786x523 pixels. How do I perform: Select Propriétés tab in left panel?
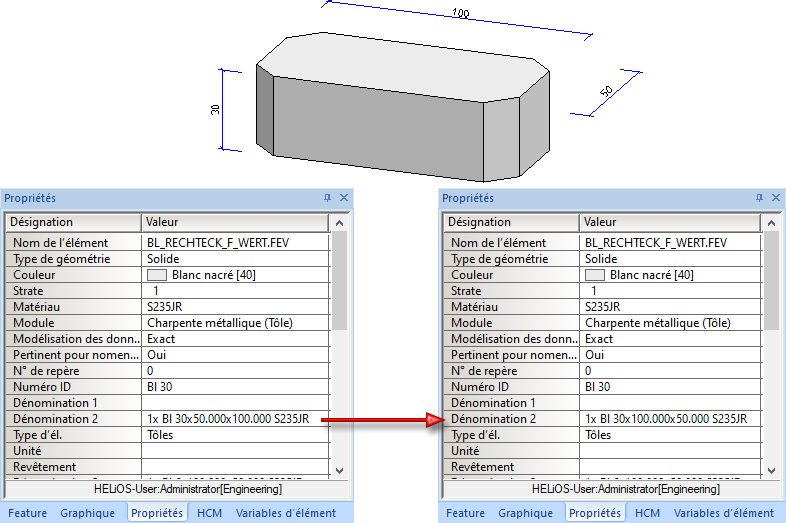pyautogui.click(x=157, y=513)
